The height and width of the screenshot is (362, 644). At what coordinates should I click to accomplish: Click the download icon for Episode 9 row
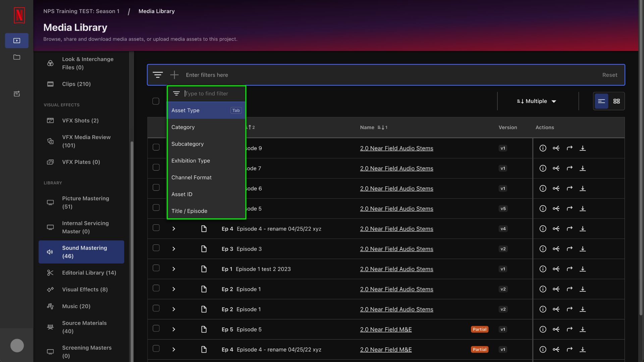point(583,148)
